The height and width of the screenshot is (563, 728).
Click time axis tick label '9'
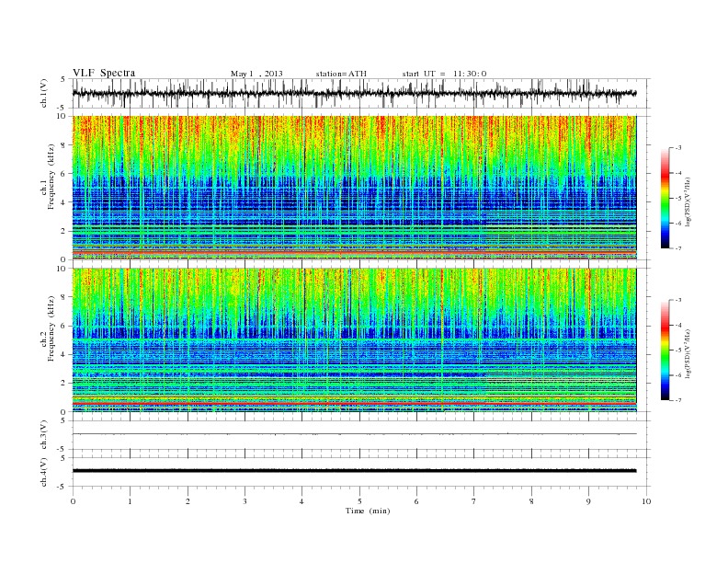pyautogui.click(x=588, y=501)
